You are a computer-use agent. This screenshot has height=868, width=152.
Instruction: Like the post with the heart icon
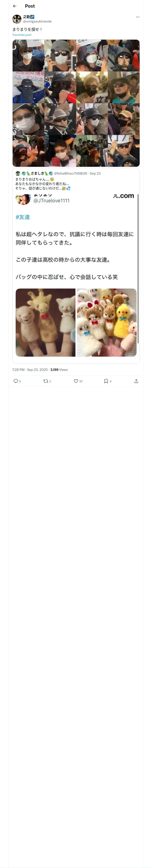[x=76, y=381]
